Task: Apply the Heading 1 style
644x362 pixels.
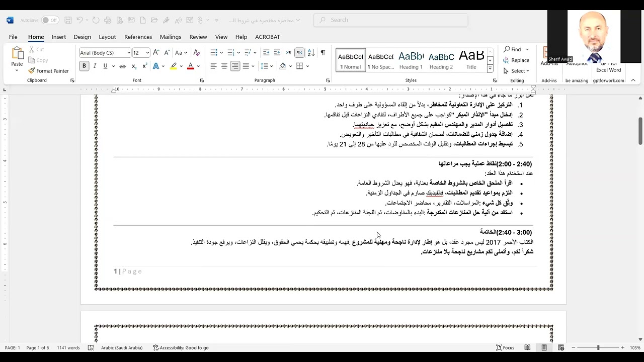Action: [411, 60]
